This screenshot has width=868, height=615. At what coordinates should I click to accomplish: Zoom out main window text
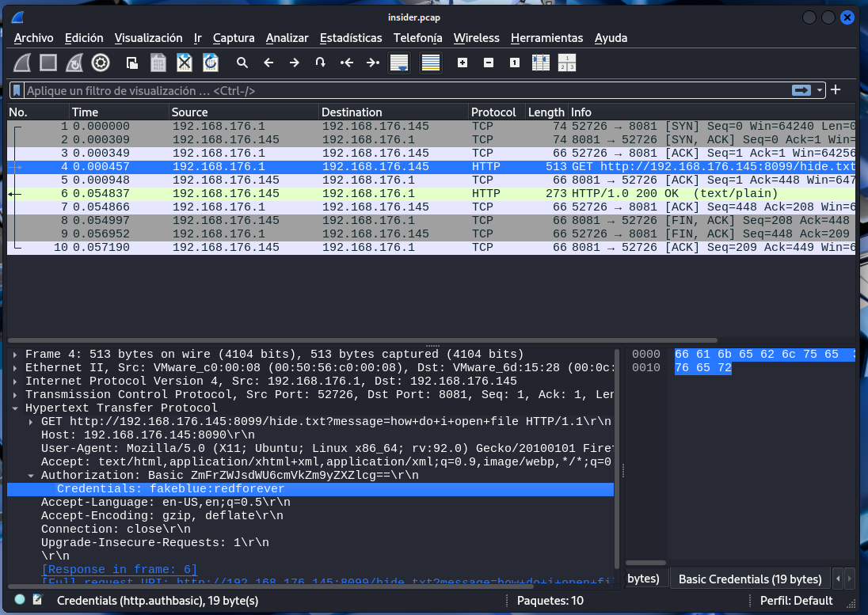[x=488, y=63]
